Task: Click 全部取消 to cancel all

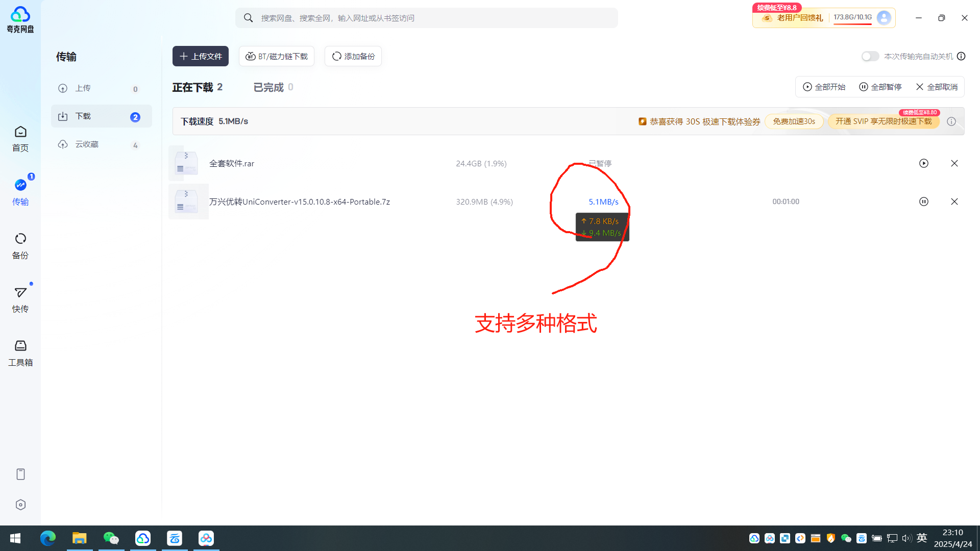Action: tap(936, 87)
